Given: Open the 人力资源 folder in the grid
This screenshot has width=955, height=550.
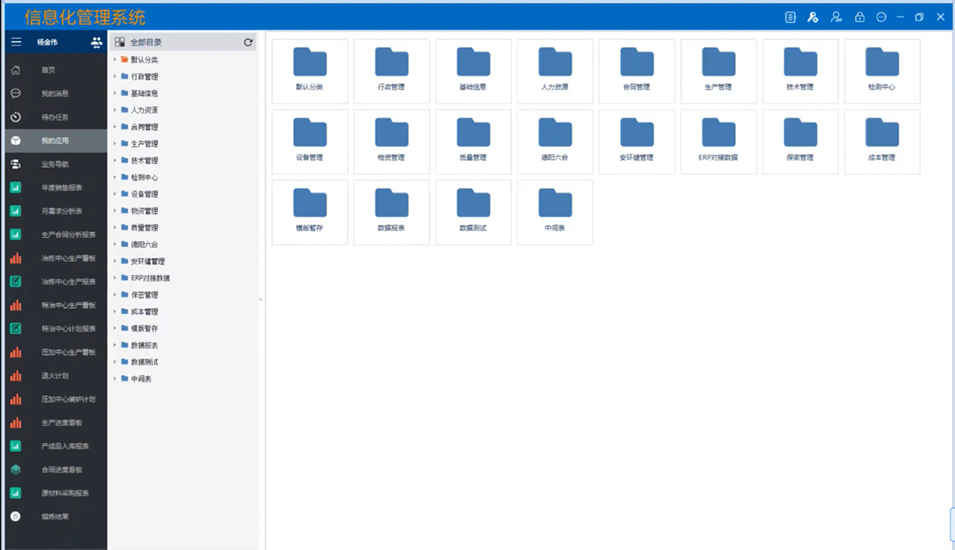Looking at the screenshot, I should [555, 63].
